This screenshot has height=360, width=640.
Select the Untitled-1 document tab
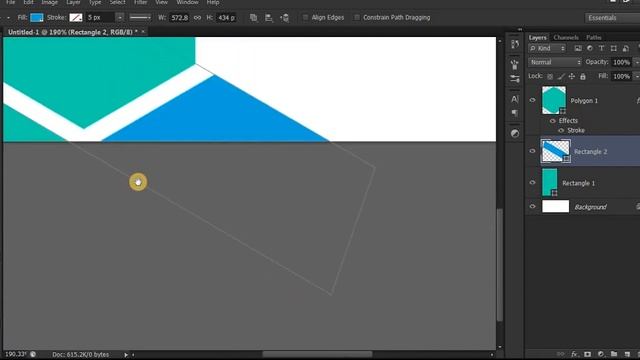tap(72, 32)
